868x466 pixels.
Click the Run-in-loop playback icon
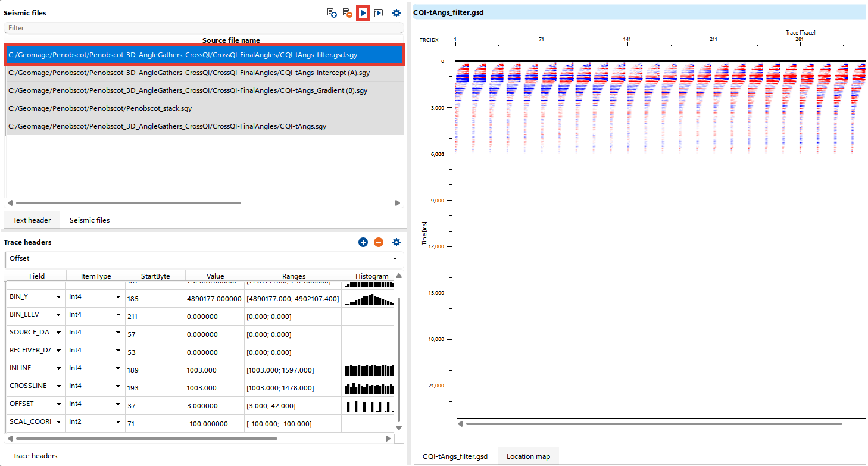coord(379,12)
